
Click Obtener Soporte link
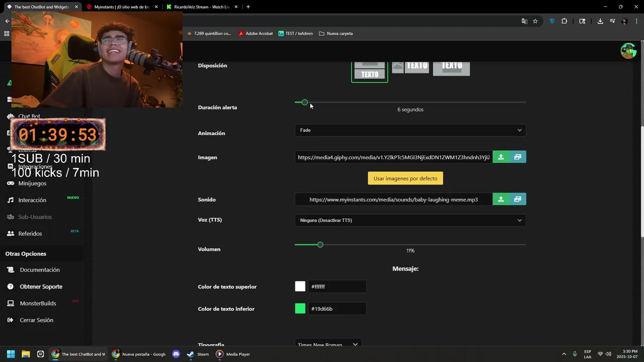pyautogui.click(x=41, y=287)
